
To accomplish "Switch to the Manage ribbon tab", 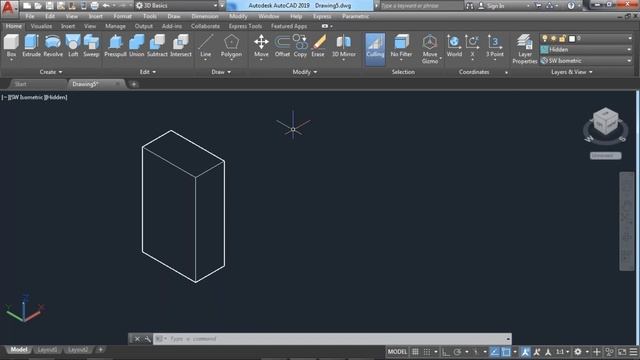I will pos(116,26).
